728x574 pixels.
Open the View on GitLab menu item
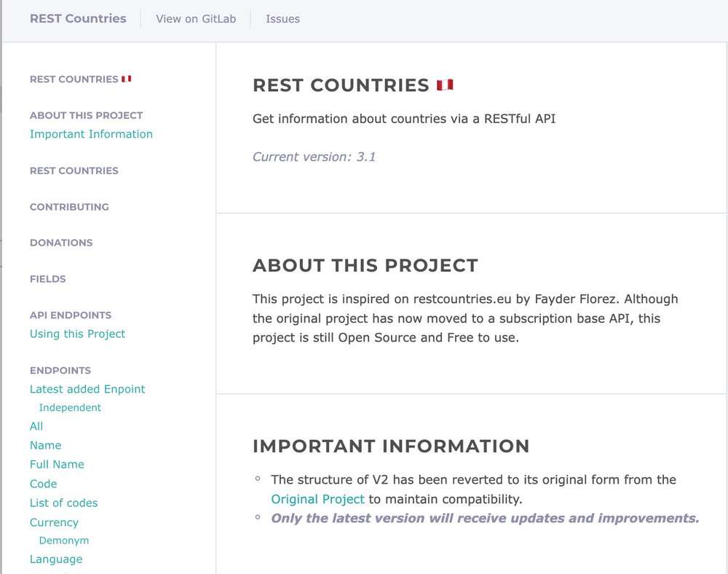point(195,19)
